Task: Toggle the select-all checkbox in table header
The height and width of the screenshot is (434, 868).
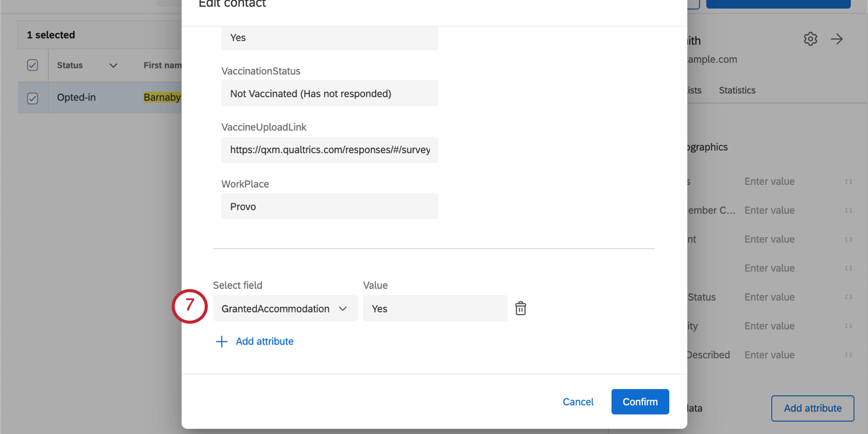Action: (33, 65)
